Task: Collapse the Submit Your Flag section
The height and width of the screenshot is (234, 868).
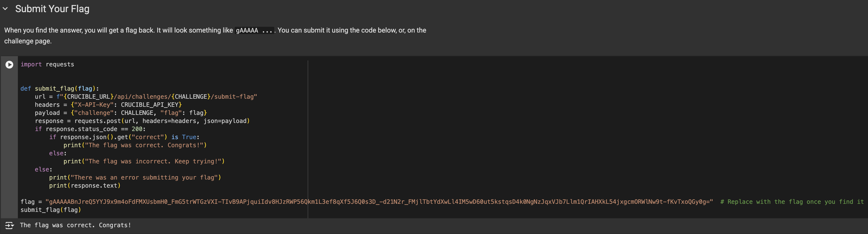Action: click(5, 9)
